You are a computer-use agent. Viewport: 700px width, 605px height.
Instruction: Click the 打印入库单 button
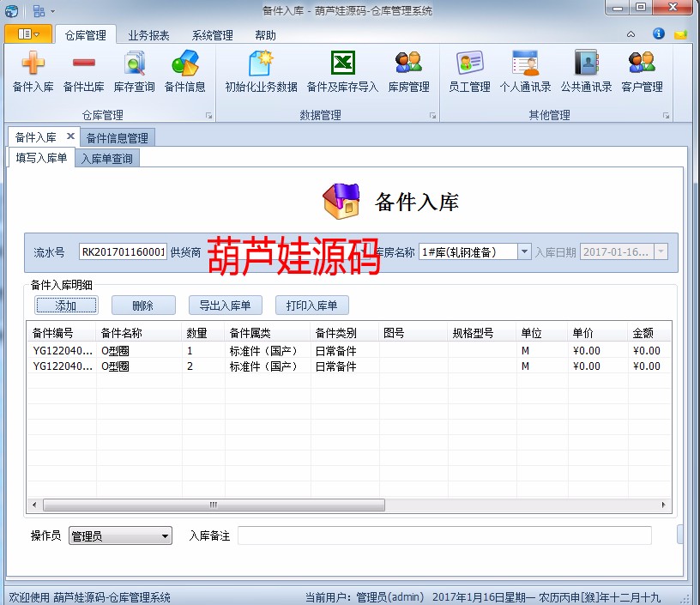[311, 306]
